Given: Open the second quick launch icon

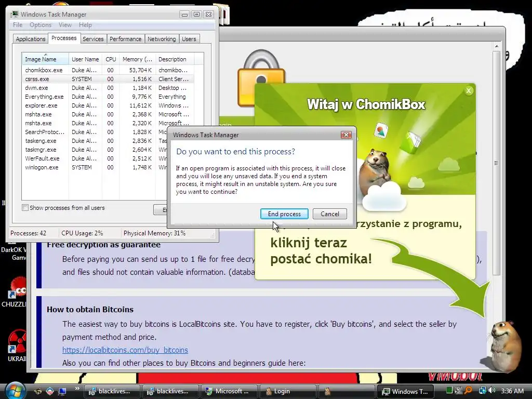Looking at the screenshot, I should (50, 391).
